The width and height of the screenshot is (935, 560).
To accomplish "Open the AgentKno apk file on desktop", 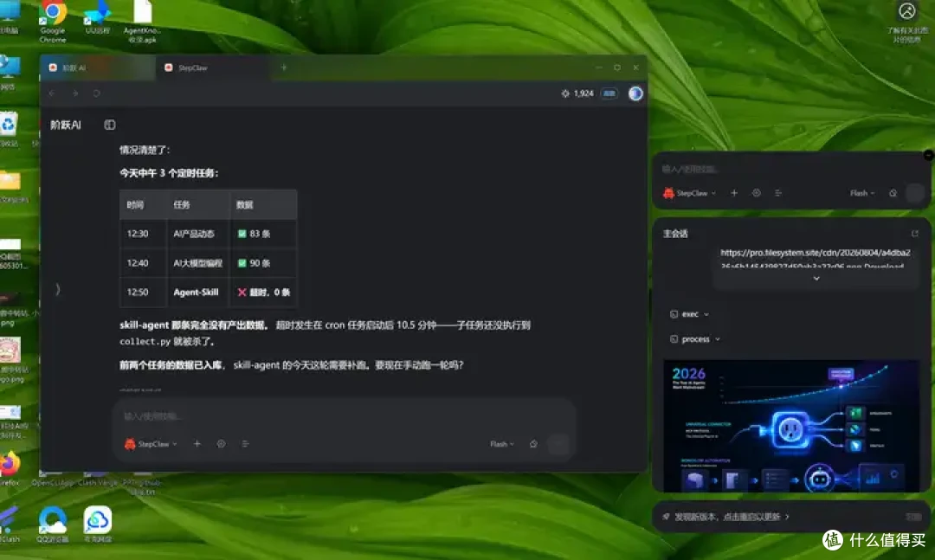I will [143, 22].
